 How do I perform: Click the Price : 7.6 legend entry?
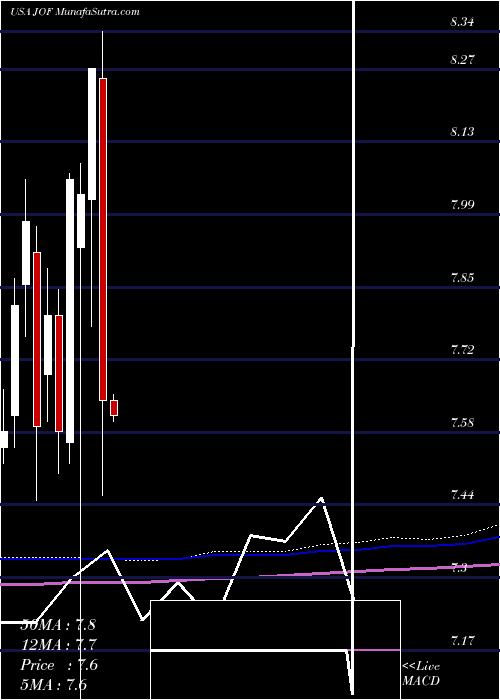click(x=59, y=665)
